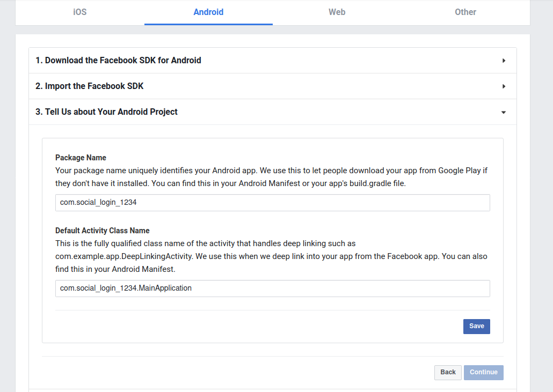Open the Download the Facebook SDK for Android heading

118,60
